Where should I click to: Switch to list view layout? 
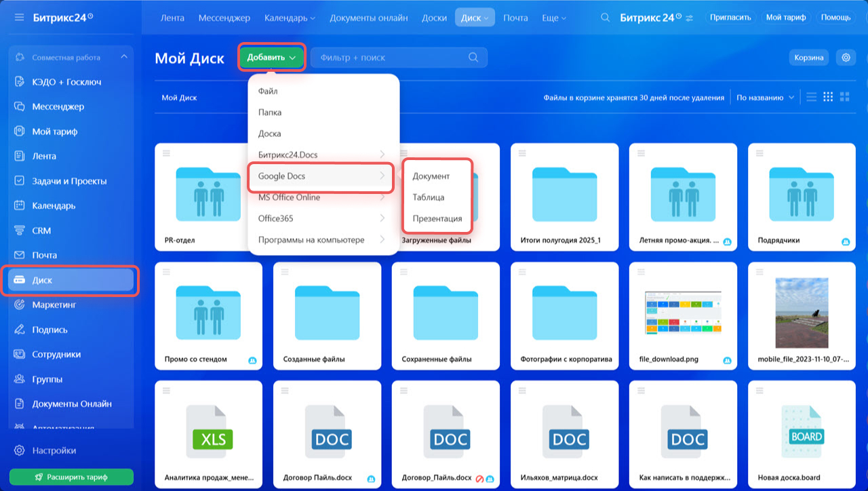click(x=811, y=97)
